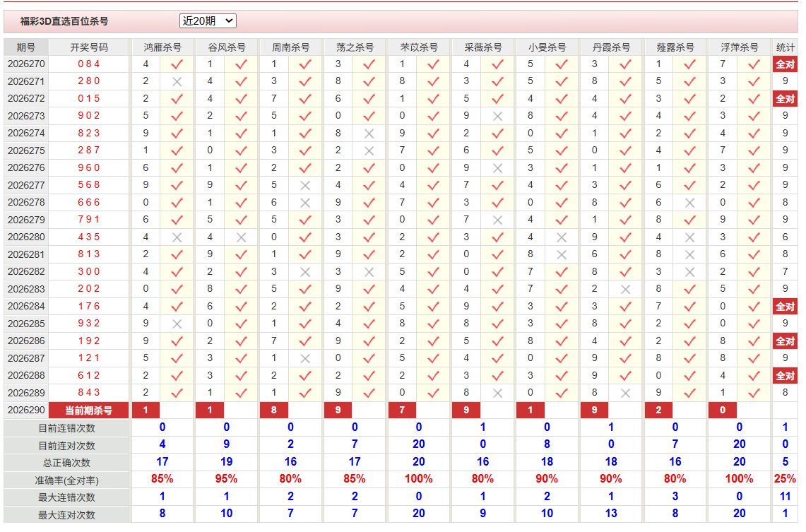Click the 期号 column header
The image size is (806, 532).
click(x=25, y=47)
